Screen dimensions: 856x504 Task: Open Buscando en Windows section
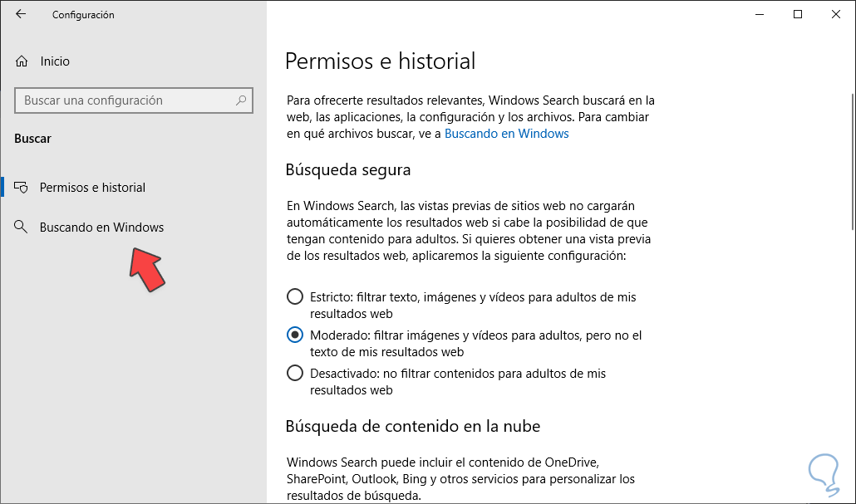(x=101, y=228)
